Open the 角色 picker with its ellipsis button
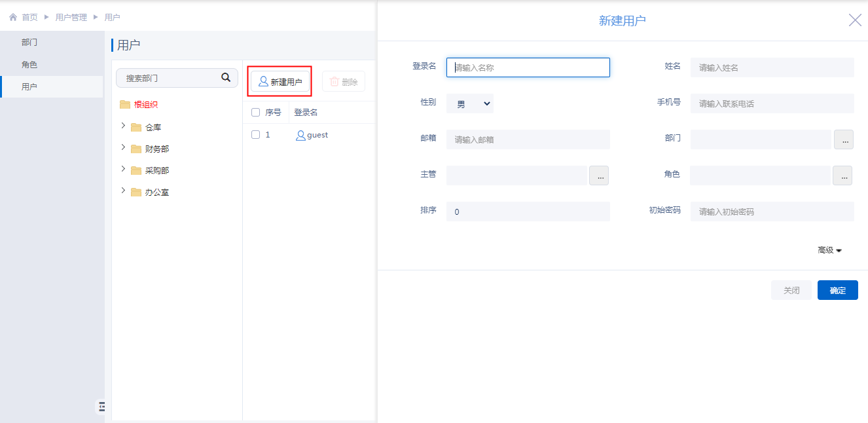The image size is (868, 423). click(x=842, y=175)
